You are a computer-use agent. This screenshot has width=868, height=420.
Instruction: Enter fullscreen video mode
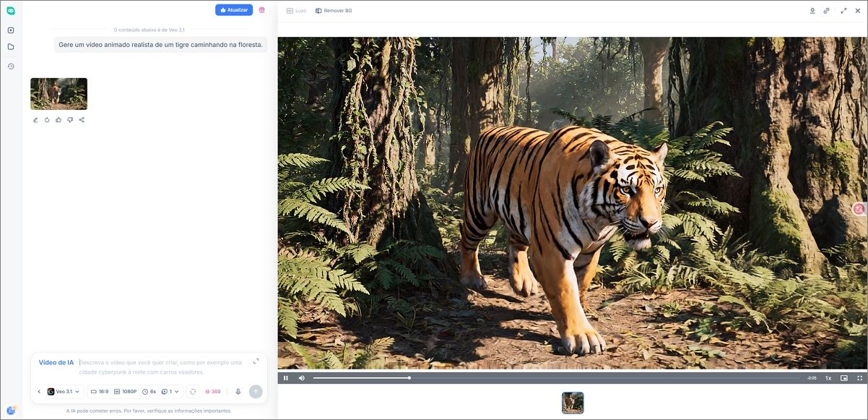[860, 378]
